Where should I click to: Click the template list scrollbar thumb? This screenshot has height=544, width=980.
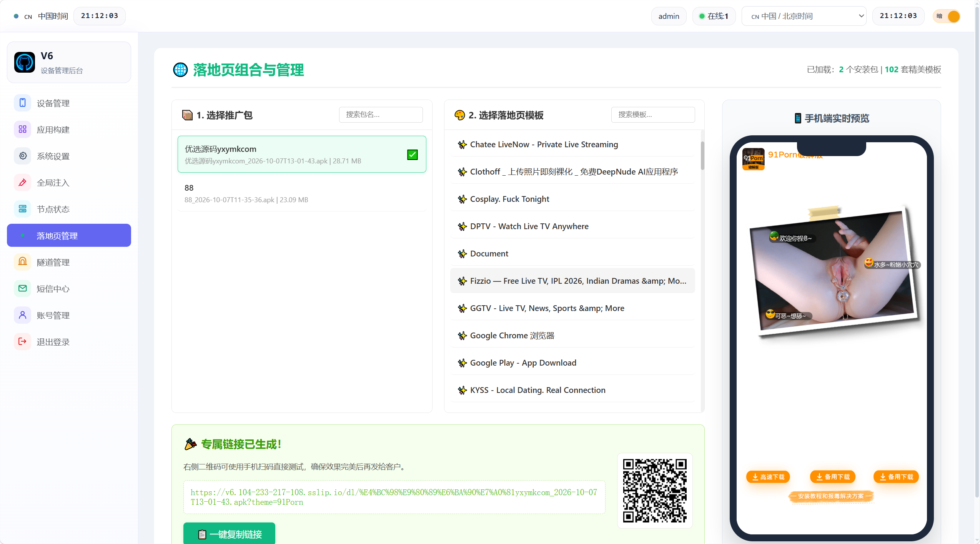click(x=702, y=156)
